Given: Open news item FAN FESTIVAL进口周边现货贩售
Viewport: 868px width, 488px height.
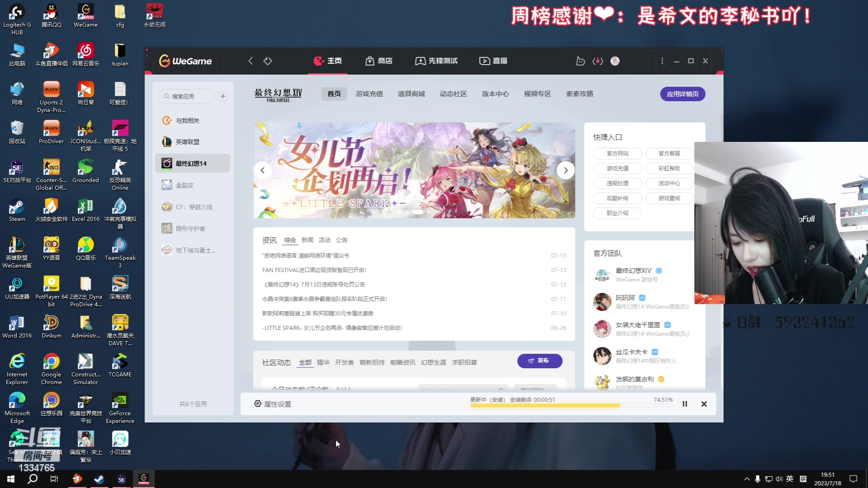Looking at the screenshot, I should click(314, 270).
